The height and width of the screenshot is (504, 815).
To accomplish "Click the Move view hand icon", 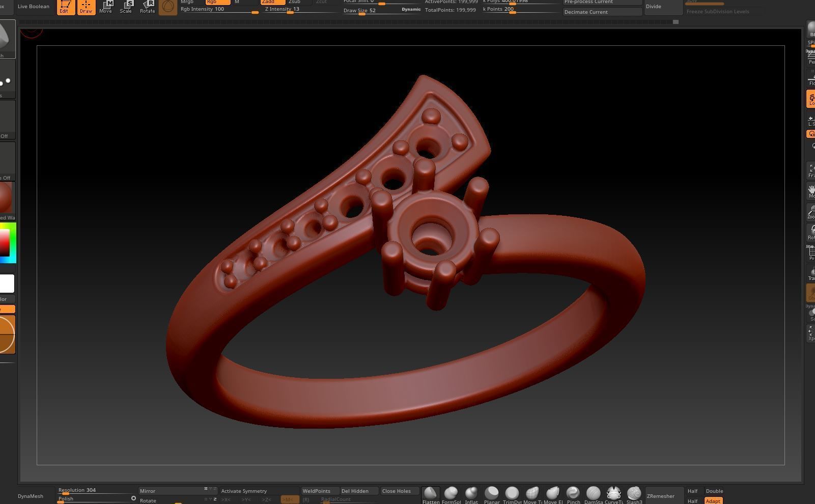I will [x=811, y=191].
